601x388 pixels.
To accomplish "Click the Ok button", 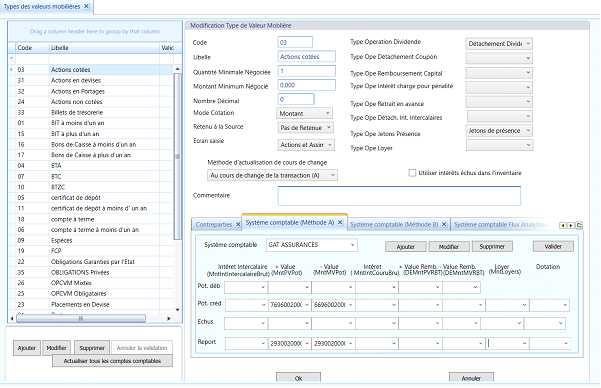I will click(298, 378).
